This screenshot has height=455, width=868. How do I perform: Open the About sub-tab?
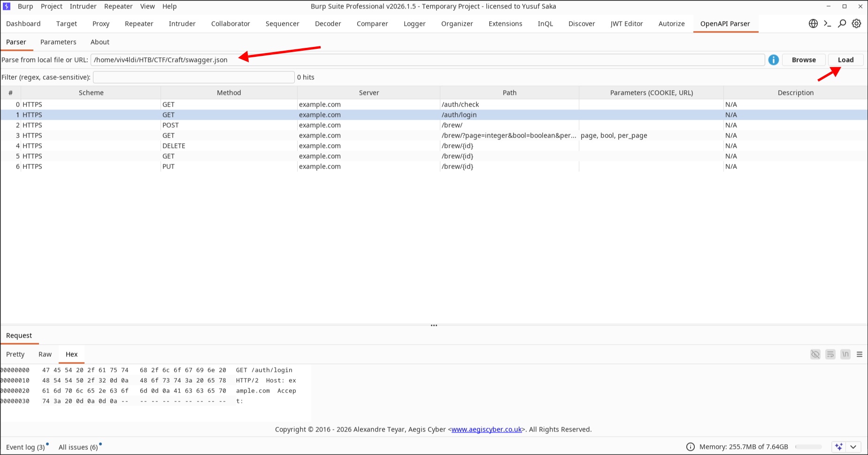pos(100,42)
